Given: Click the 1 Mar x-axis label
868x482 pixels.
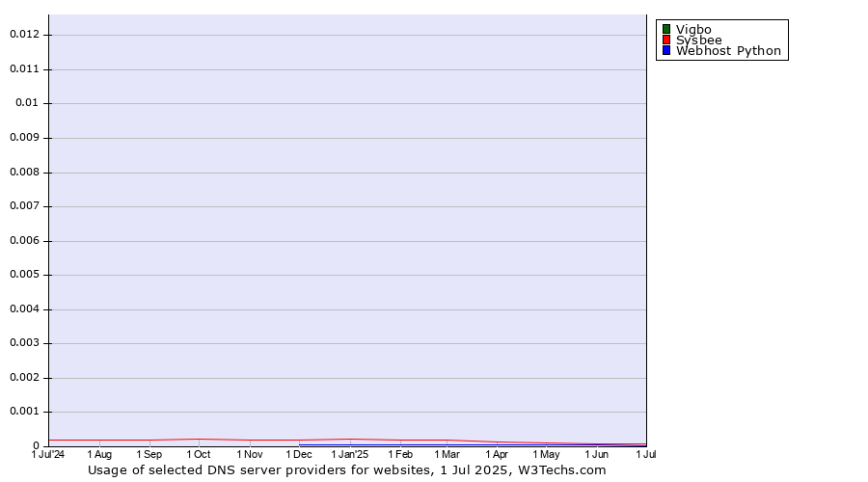Looking at the screenshot, I should point(447,454).
